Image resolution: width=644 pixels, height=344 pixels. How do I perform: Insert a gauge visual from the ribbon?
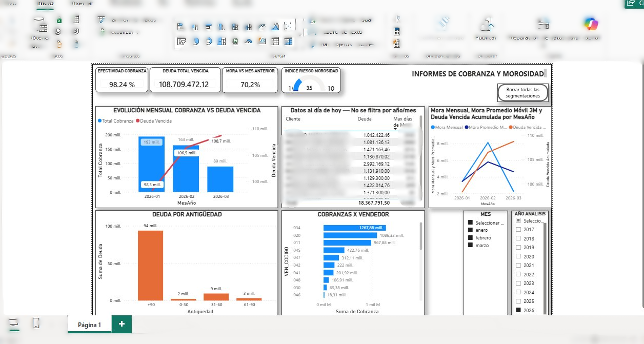249,41
